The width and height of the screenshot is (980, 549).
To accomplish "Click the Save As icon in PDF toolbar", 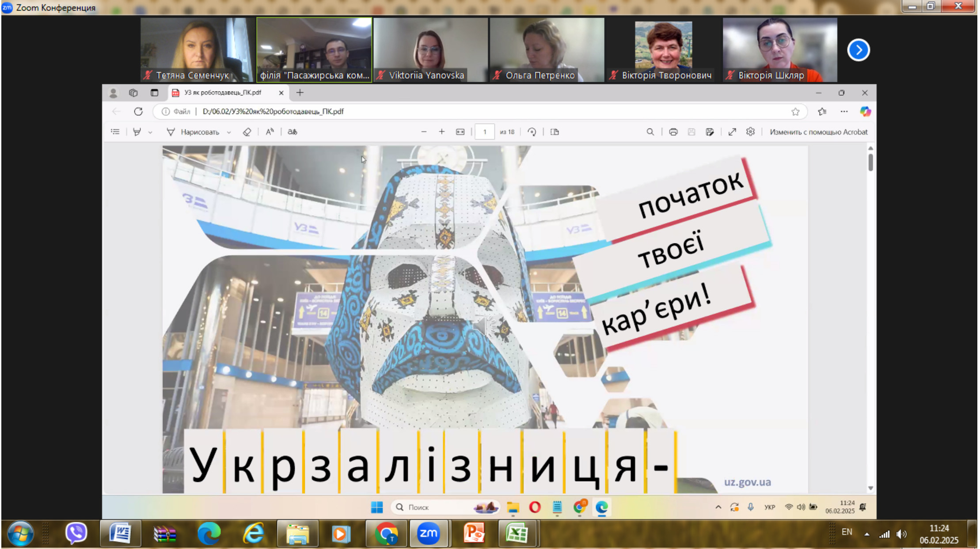I will click(x=710, y=132).
